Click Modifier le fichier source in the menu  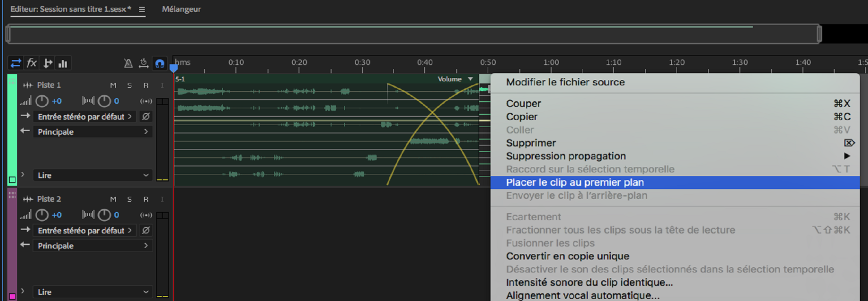pos(565,82)
